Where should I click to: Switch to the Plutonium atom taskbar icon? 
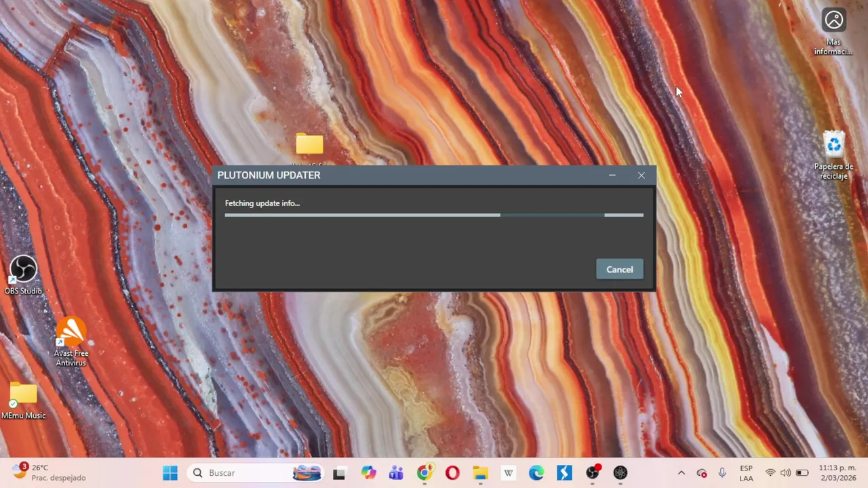pyautogui.click(x=620, y=473)
